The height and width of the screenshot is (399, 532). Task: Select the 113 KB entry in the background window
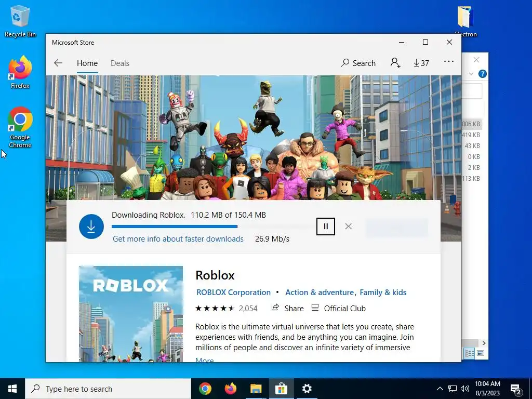tap(471, 179)
